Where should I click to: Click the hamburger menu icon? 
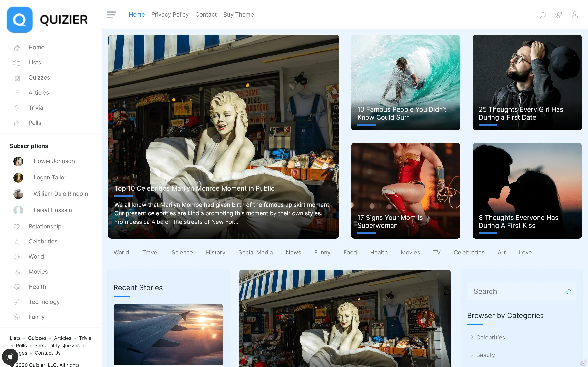tap(111, 14)
